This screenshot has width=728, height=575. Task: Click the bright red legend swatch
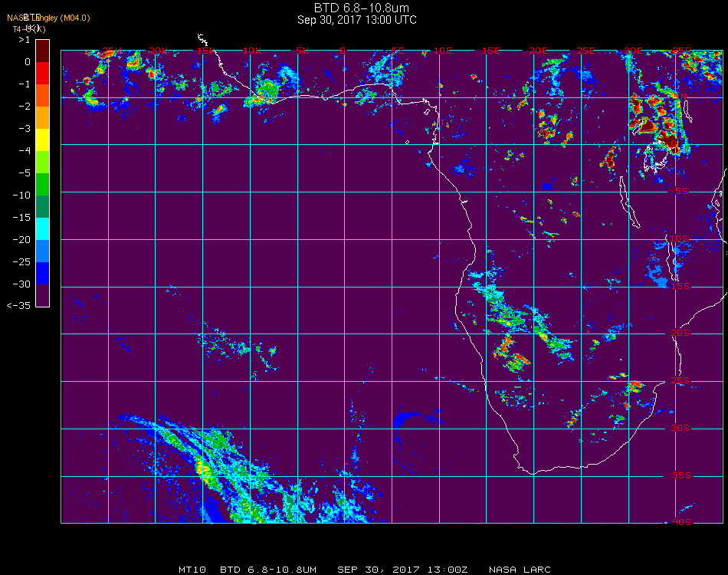point(42,73)
